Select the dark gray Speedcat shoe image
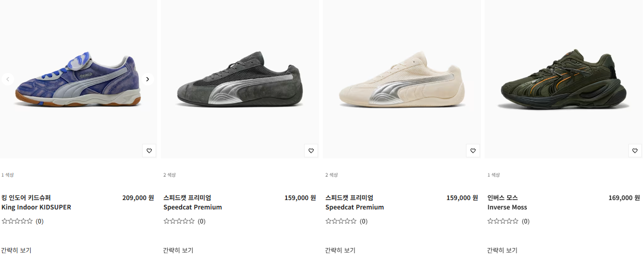Screen dimensions: 644x260 241,79
